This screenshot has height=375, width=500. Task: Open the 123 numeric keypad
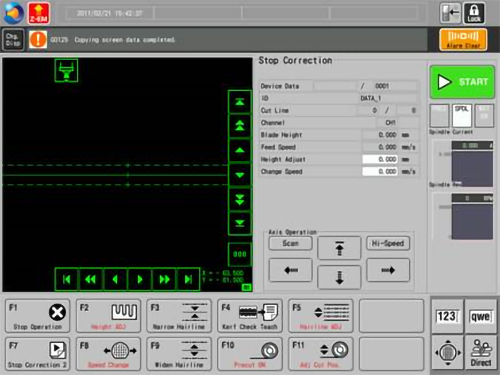pyautogui.click(x=447, y=316)
